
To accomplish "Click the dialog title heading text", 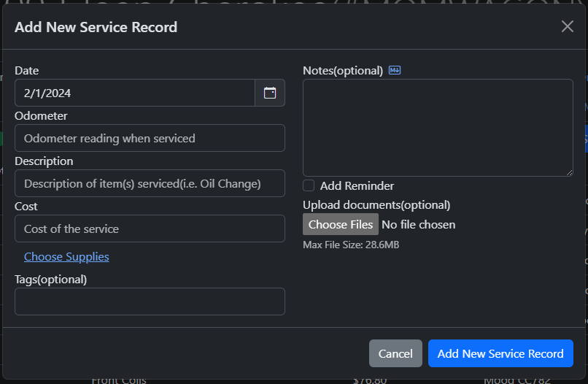I will tap(96, 28).
